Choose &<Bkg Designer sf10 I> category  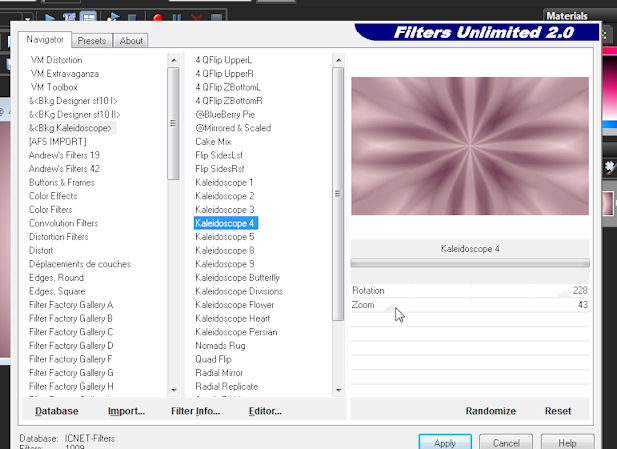73,101
